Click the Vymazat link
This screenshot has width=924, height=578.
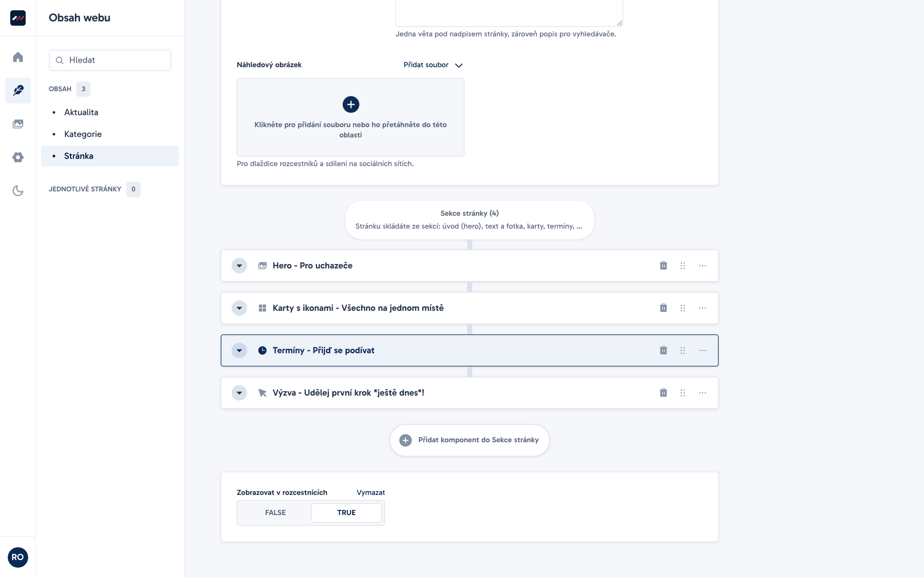click(371, 492)
